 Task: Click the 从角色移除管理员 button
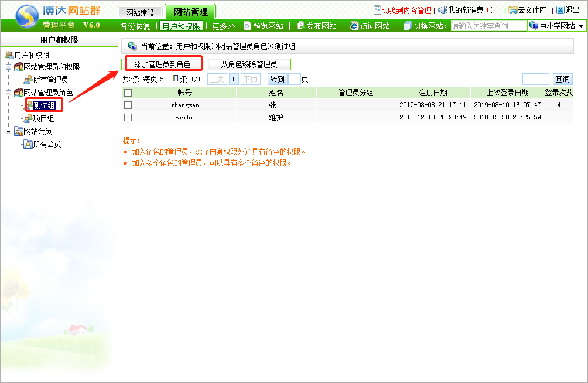[249, 64]
